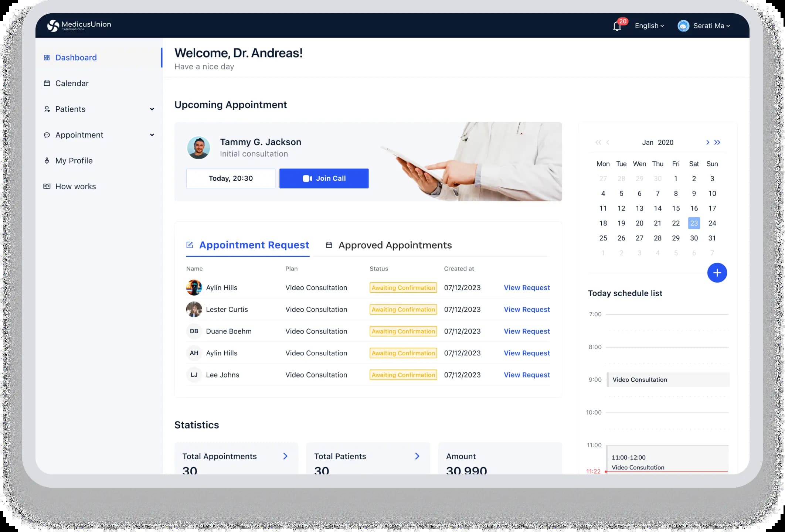Click Tammy G. Jackson's avatar

[x=198, y=148]
